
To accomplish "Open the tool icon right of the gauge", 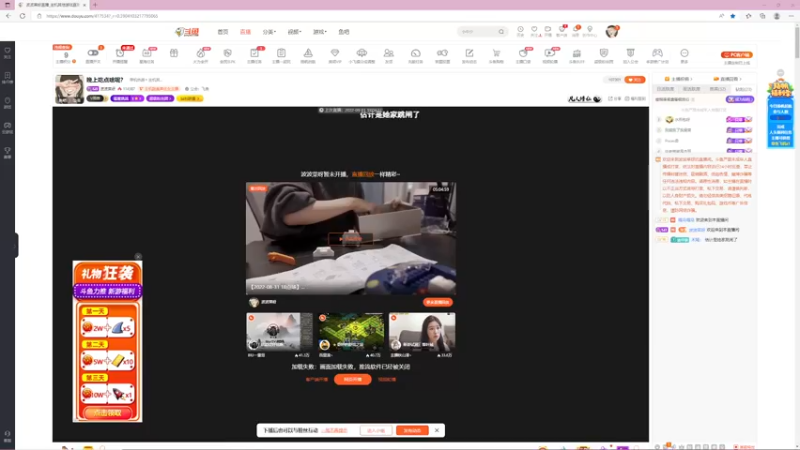I will 442,55.
